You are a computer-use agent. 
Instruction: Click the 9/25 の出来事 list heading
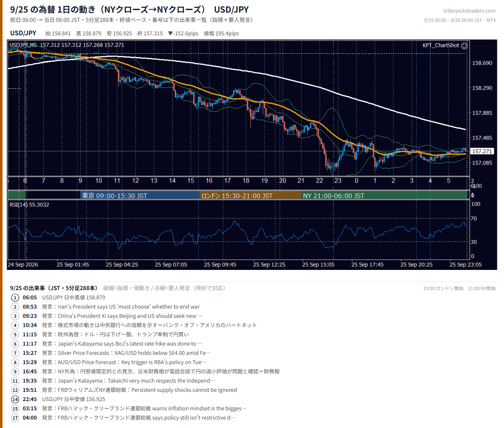pos(54,288)
